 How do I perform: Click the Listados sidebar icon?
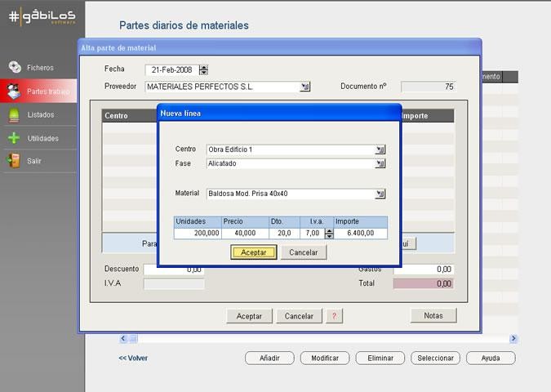point(14,115)
